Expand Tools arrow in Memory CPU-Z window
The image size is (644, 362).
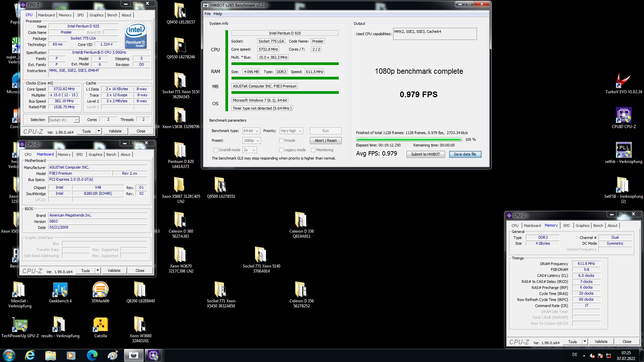(585, 342)
